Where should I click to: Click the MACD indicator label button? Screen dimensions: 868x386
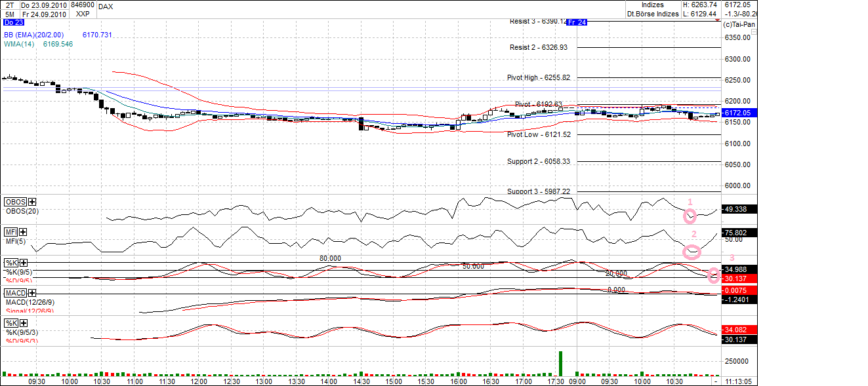[14, 293]
